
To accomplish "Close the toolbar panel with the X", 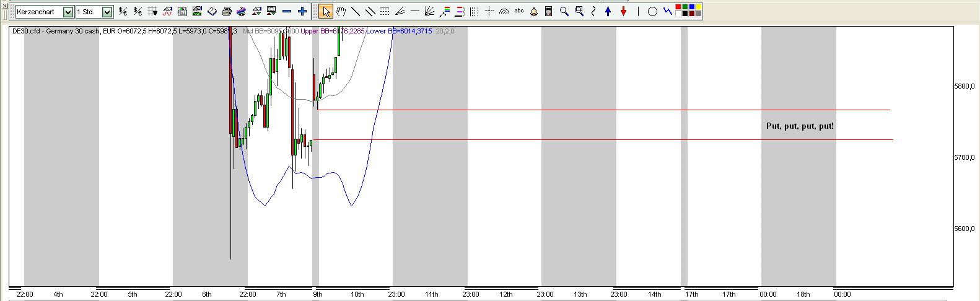I will (4, 6).
